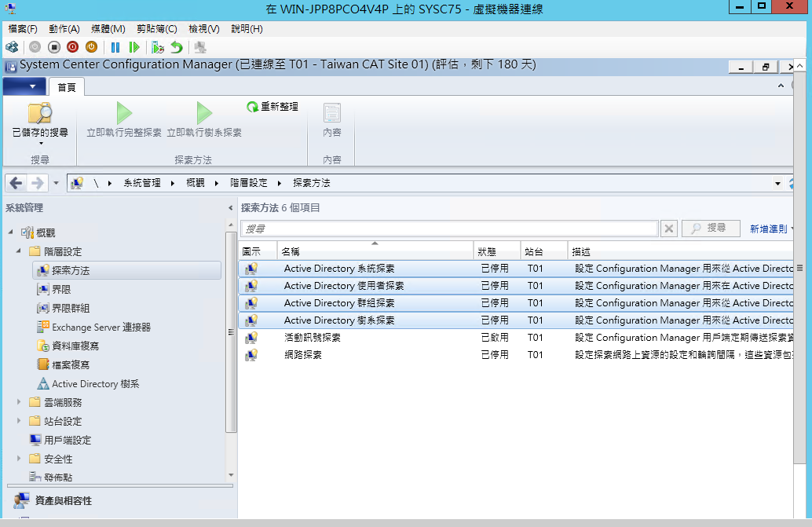Click inside the 搜尋 search input field
Screen dimensions: 812x527
[x=449, y=229]
